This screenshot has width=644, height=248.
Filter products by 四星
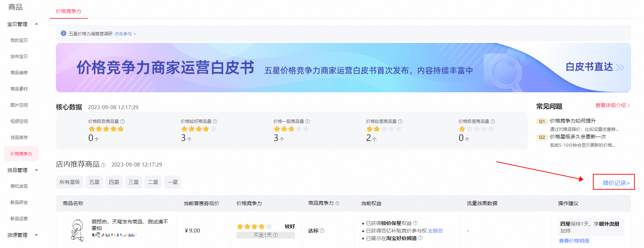pyautogui.click(x=114, y=182)
